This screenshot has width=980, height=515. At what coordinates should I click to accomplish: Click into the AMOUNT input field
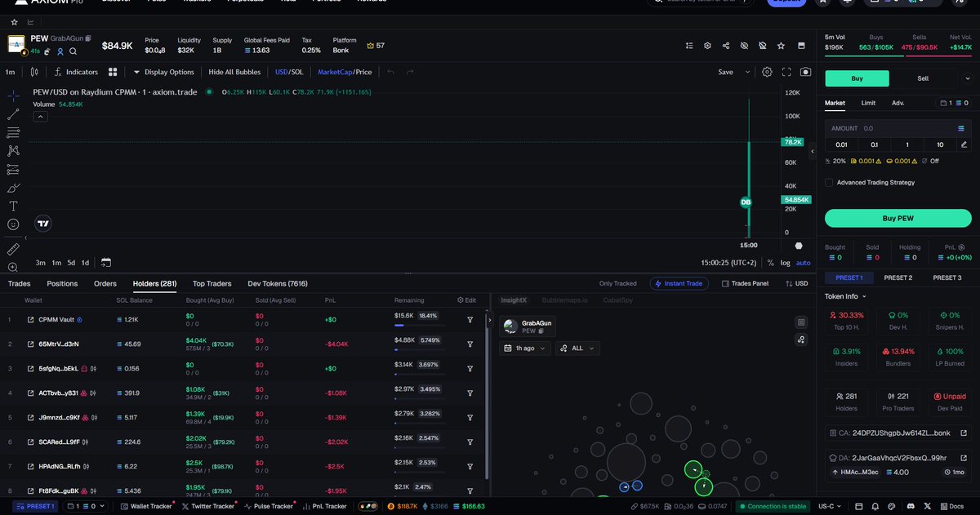click(898, 128)
